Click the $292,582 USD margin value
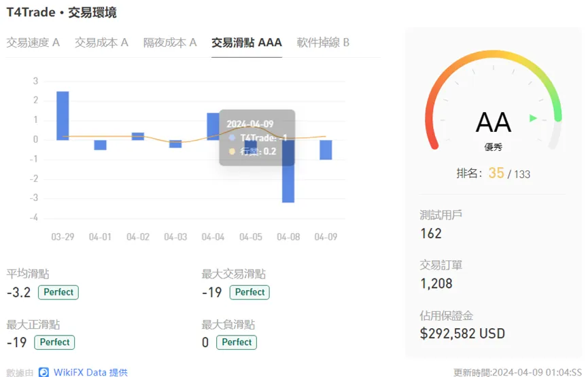The height and width of the screenshot is (377, 588). [x=462, y=334]
